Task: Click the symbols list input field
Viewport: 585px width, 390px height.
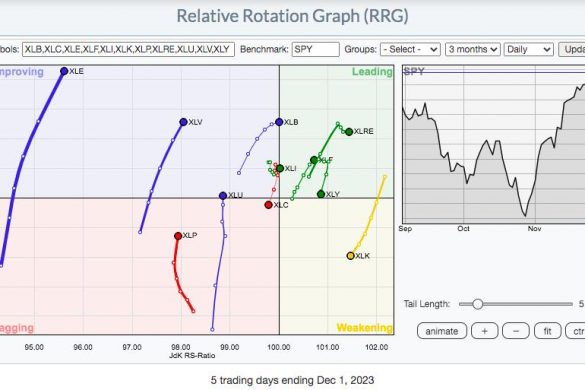Action: [x=128, y=49]
